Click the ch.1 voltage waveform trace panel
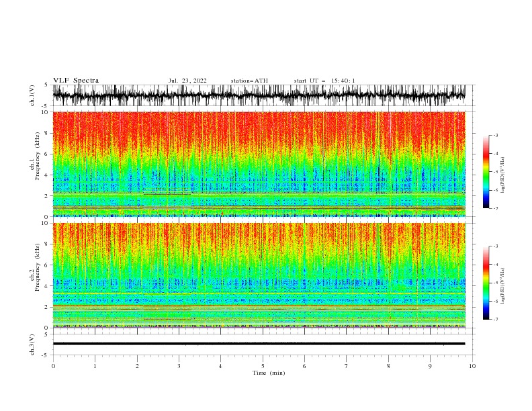The width and height of the screenshot is (532, 411). coord(263,95)
